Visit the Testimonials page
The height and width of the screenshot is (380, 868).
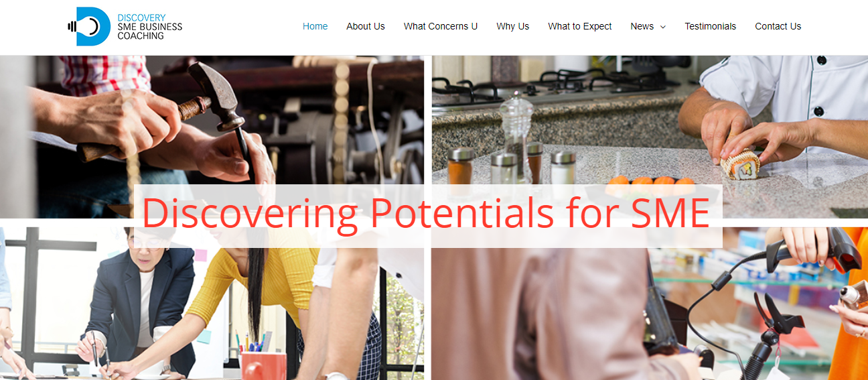coord(710,26)
